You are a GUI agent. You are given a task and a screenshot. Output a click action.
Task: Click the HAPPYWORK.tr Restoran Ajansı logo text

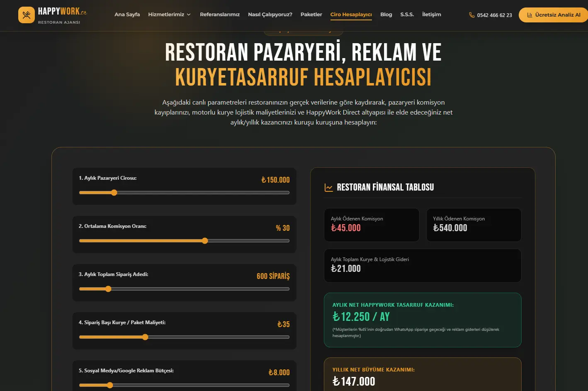62,15
